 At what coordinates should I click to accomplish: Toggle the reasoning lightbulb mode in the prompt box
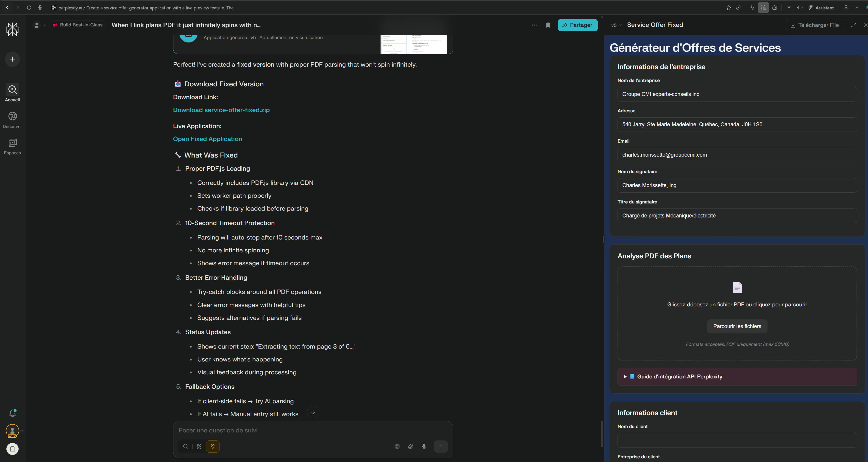(x=213, y=446)
